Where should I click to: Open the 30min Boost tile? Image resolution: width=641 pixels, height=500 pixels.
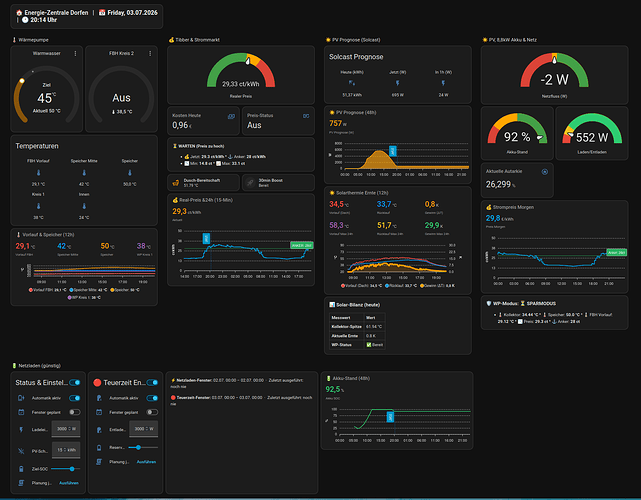click(278, 183)
